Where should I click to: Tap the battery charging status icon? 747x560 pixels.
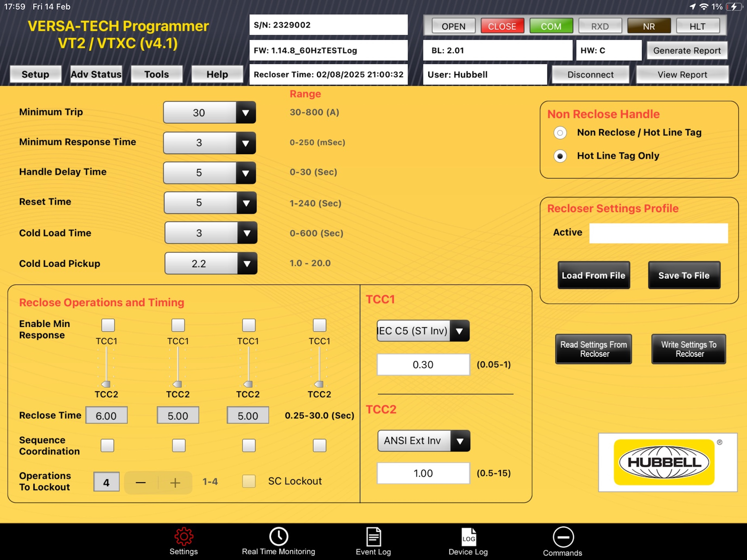(x=734, y=7)
